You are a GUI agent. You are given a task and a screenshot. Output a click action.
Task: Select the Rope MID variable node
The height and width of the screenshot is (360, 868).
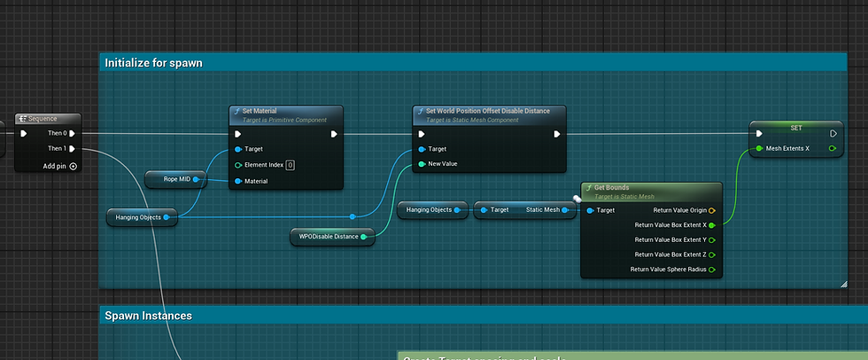[175, 179]
